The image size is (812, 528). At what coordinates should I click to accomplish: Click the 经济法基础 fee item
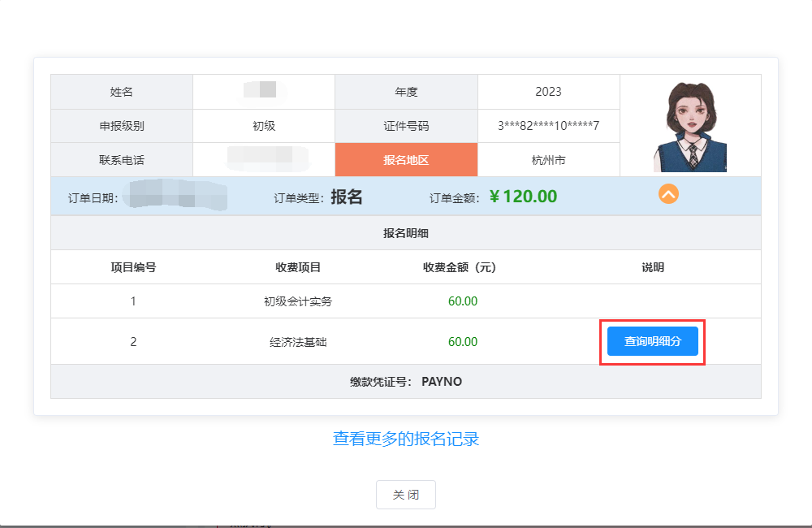tap(296, 341)
